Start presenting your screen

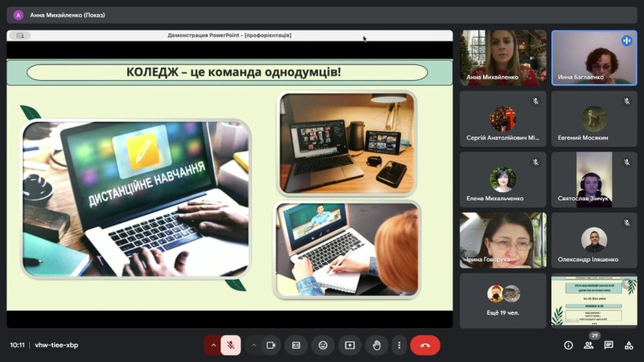coord(349,346)
